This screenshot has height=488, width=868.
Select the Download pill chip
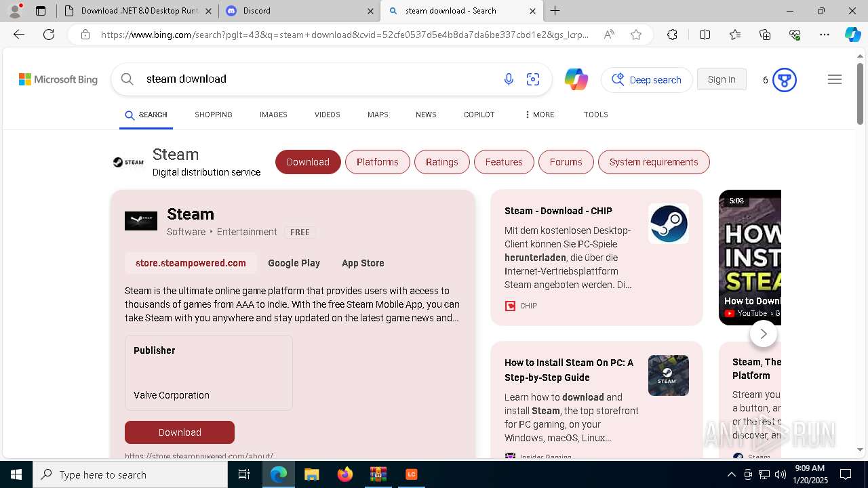[x=308, y=162]
